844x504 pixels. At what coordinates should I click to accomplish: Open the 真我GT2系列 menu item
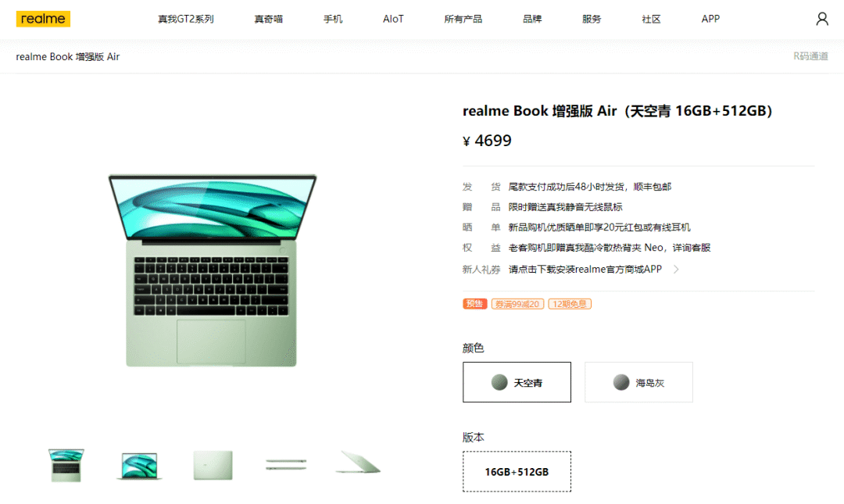pos(186,19)
